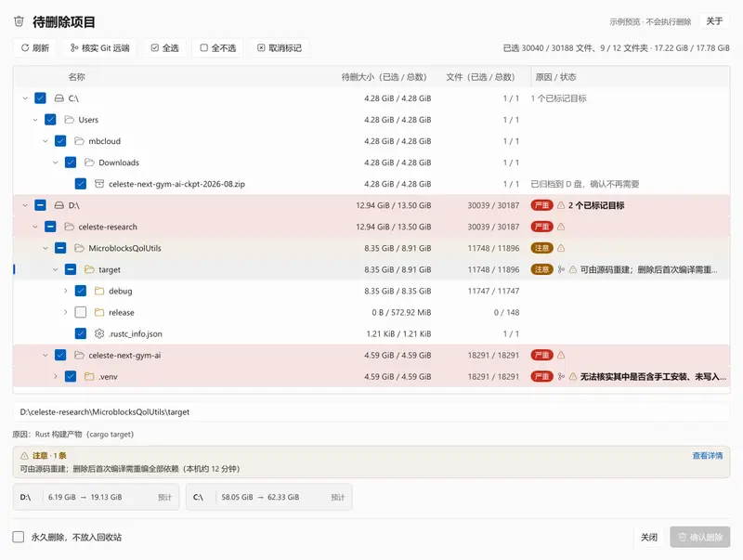Click the Git branch icon in target row

(x=561, y=269)
